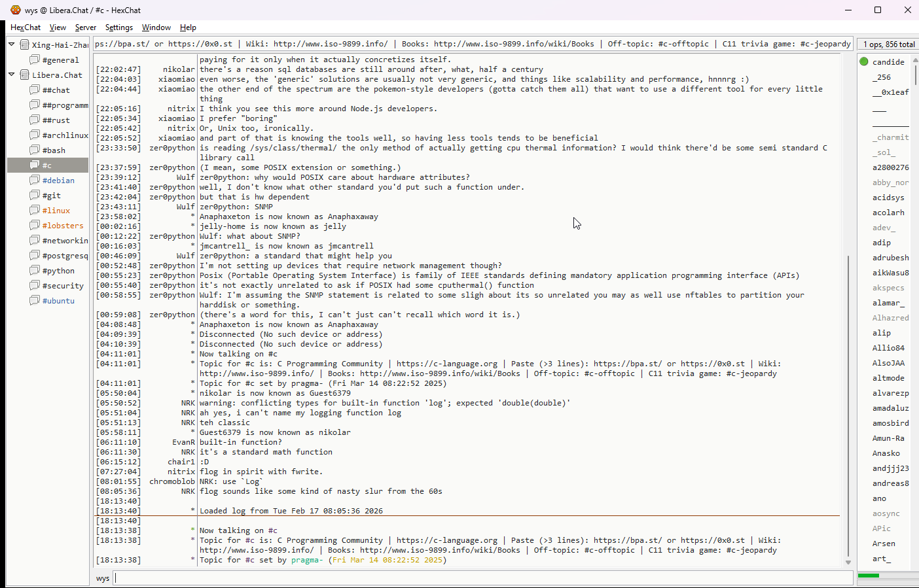Viewport: 919px width, 588px height.
Task: Select user Allio84 in the user list
Action: (x=888, y=348)
